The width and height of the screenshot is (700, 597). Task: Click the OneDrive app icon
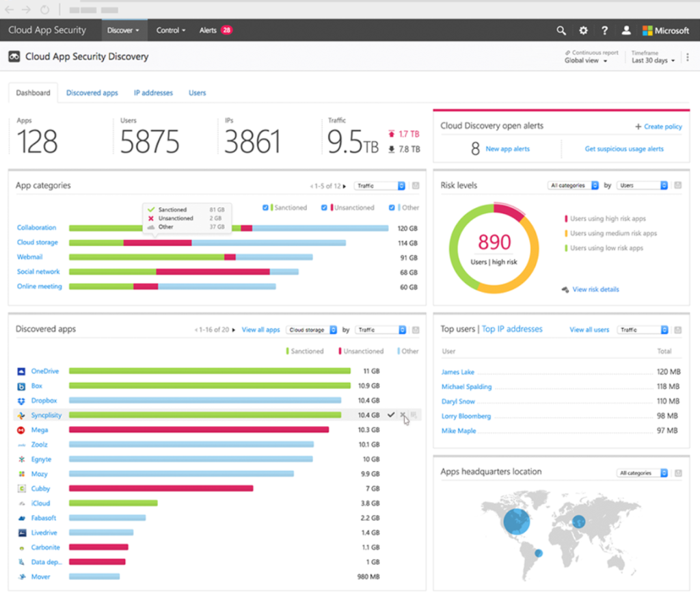(x=21, y=371)
